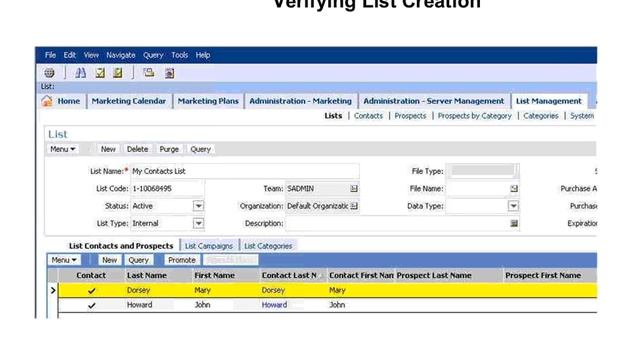Click New button in List applet
The height and width of the screenshot is (360, 640).
coord(108,149)
